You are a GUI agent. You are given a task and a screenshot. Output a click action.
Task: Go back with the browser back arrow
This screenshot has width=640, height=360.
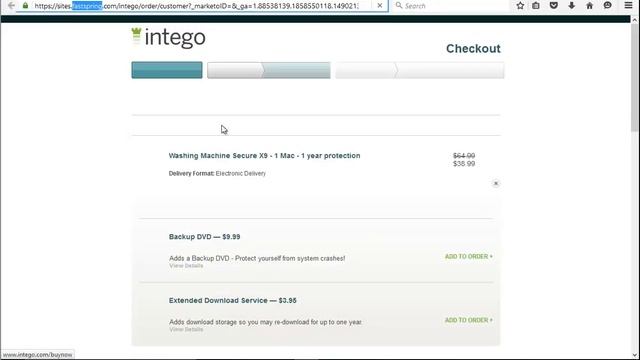pos(11,6)
